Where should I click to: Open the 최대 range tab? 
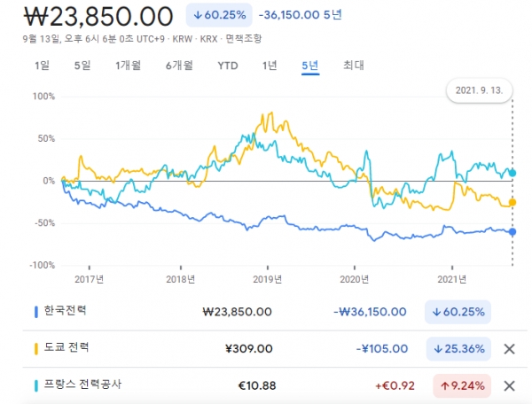(x=354, y=65)
